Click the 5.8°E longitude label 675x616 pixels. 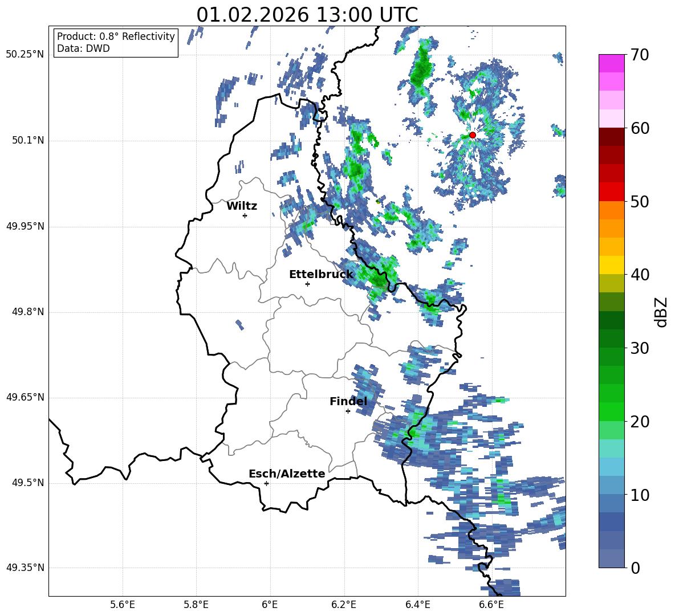[x=196, y=605]
